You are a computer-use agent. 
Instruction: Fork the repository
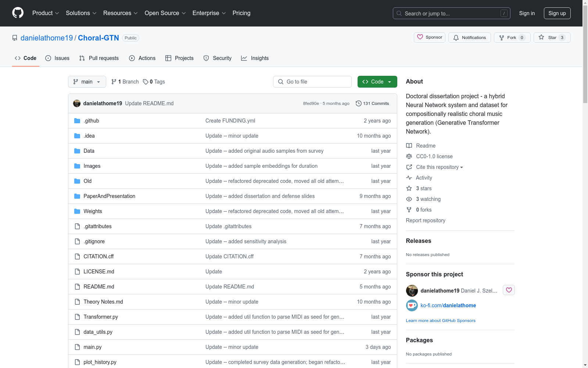pos(512,38)
